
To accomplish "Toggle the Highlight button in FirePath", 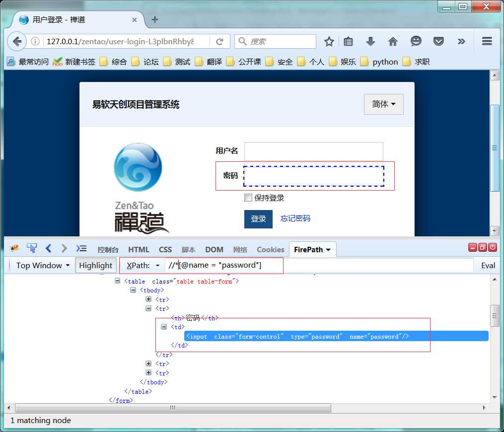I will coord(95,266).
